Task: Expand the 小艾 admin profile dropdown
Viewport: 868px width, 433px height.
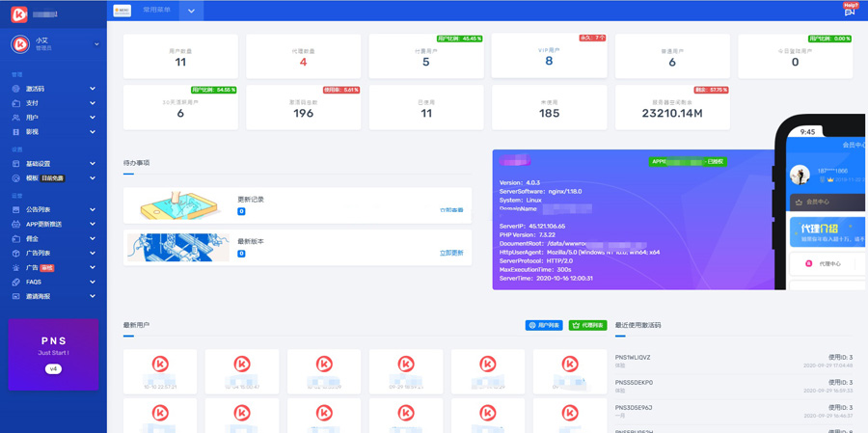Action: click(96, 44)
